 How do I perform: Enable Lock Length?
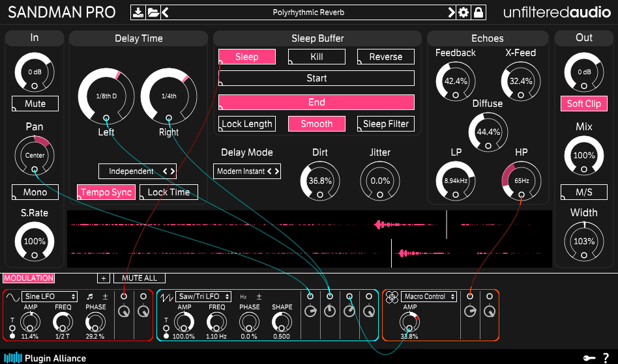point(246,124)
